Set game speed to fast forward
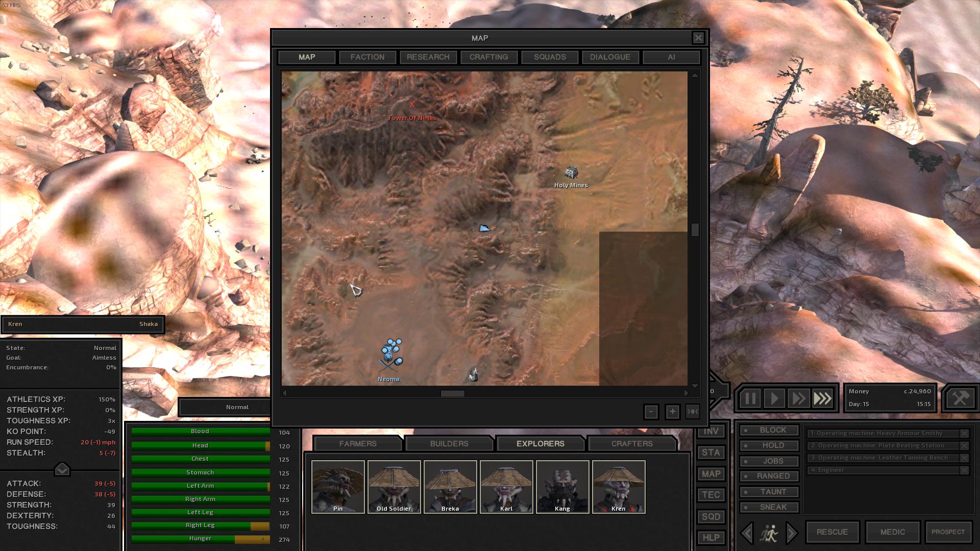The height and width of the screenshot is (551, 980). point(798,398)
